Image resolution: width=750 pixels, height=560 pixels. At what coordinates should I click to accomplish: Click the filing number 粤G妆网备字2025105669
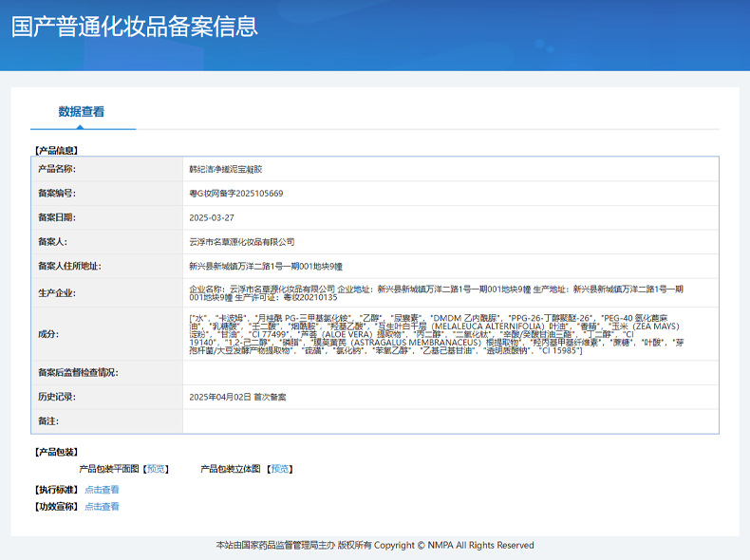coord(236,194)
